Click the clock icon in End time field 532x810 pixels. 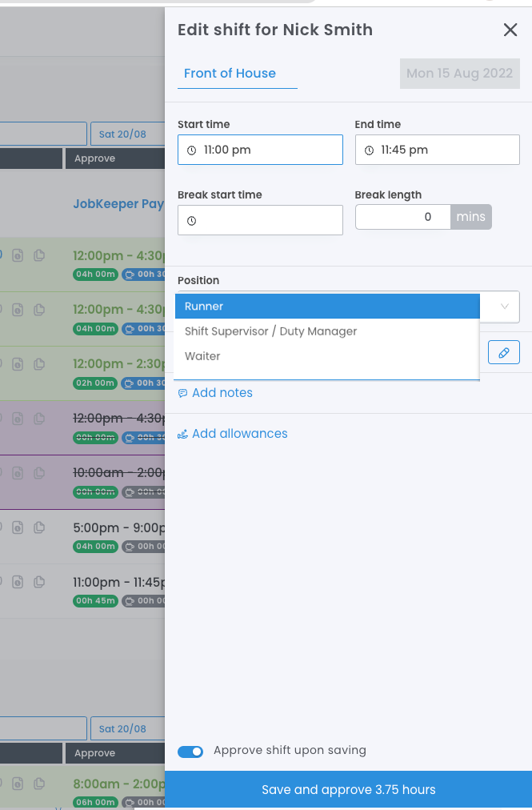[369, 150]
